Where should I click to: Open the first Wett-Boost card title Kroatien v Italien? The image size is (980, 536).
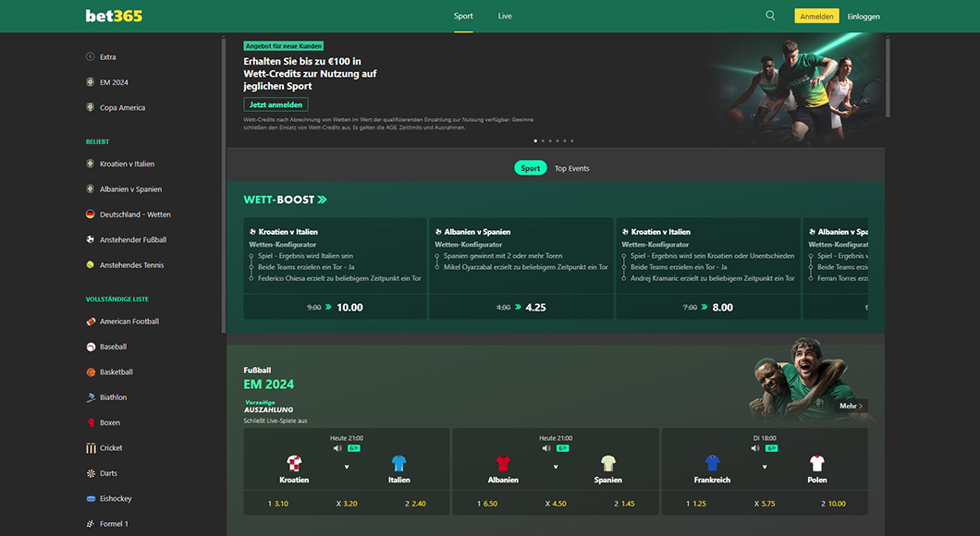click(288, 232)
